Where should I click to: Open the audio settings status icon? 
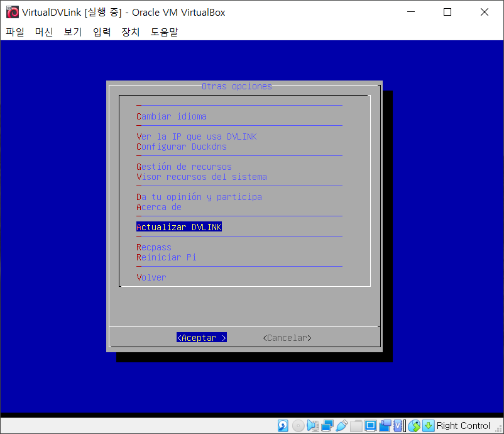coord(313,426)
